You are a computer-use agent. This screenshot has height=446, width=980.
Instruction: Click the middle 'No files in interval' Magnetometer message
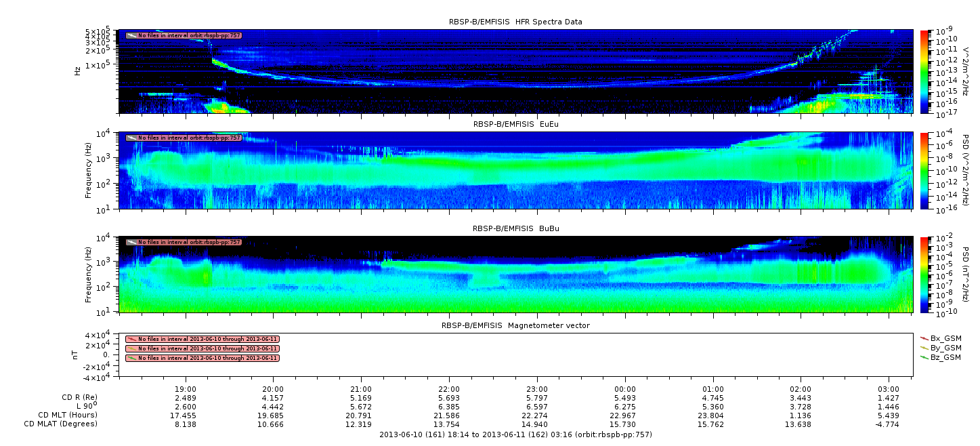(208, 348)
